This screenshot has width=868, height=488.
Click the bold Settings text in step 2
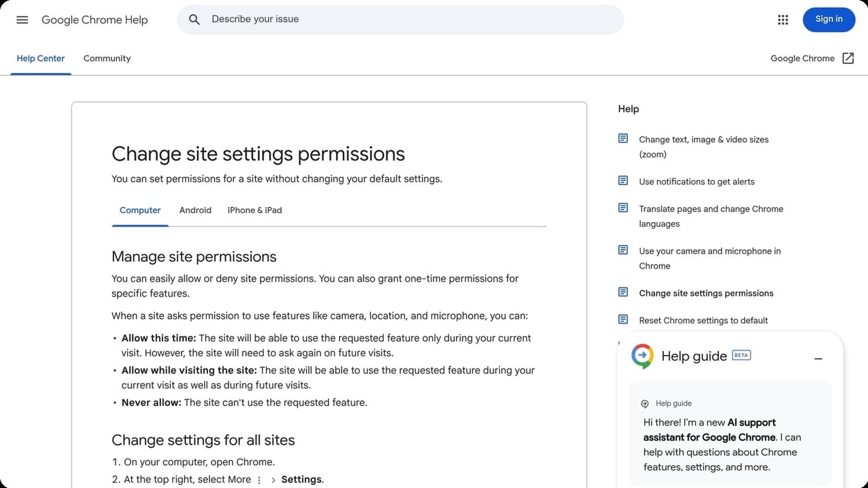(x=302, y=479)
